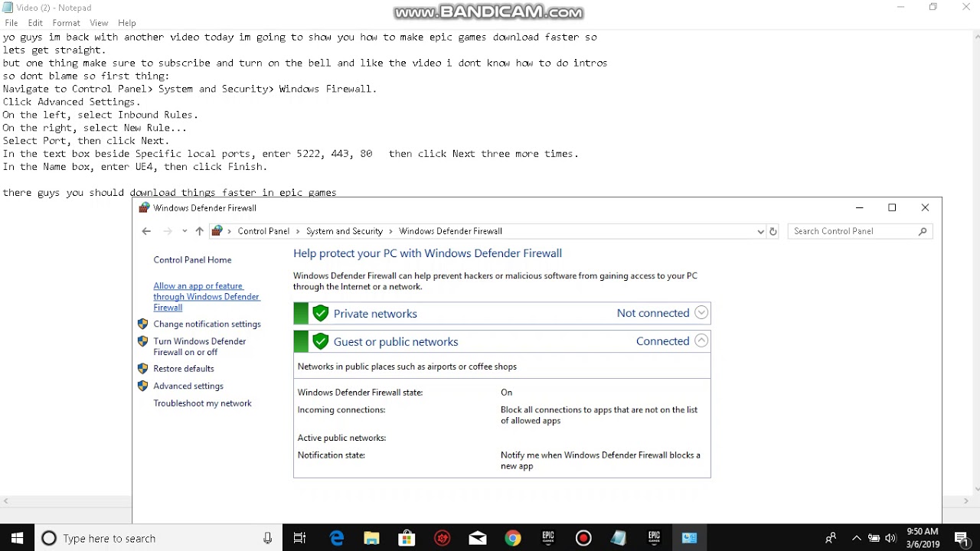Click Restore defaults link
The width and height of the screenshot is (980, 551).
(184, 368)
